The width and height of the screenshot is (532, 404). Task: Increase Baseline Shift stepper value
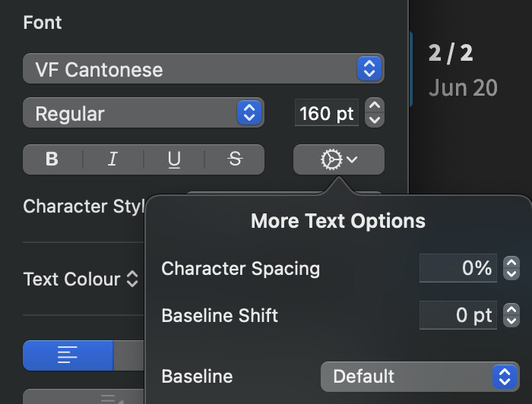(x=511, y=309)
